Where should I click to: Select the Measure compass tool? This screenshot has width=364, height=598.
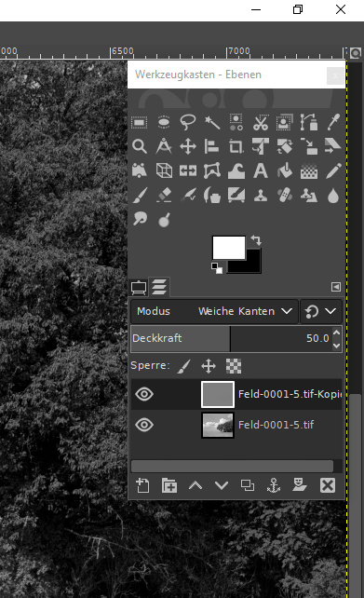pyautogui.click(x=164, y=146)
